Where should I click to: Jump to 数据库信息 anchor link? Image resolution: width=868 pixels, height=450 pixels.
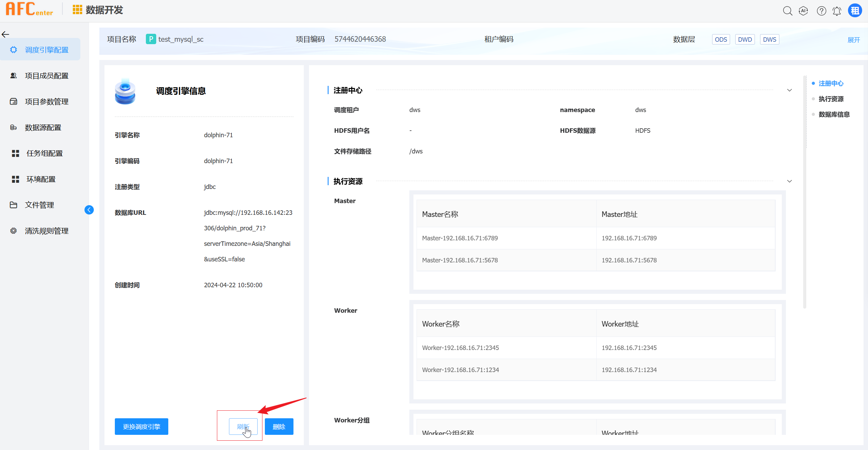(834, 114)
